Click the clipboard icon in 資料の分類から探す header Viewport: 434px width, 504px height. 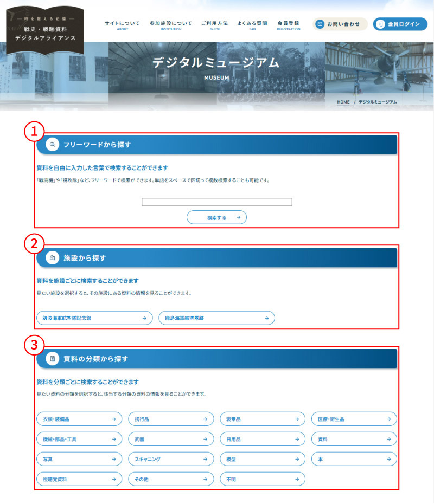[x=52, y=359]
